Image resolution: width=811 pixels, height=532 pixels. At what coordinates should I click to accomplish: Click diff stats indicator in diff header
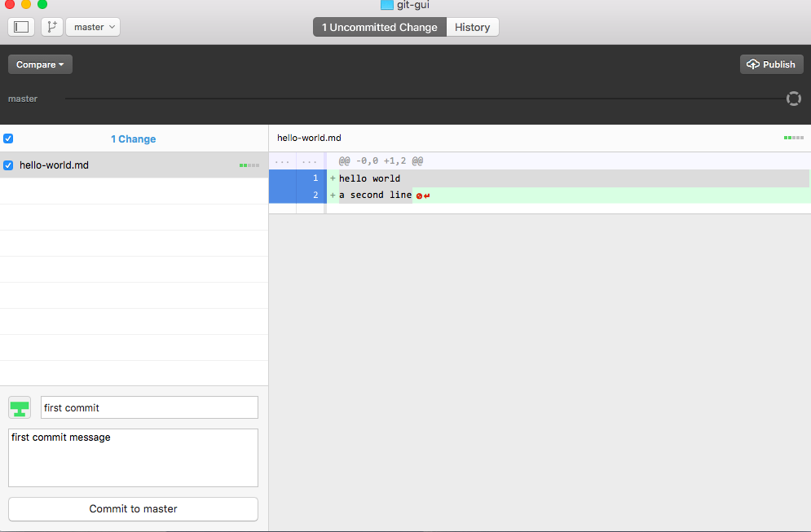click(793, 138)
